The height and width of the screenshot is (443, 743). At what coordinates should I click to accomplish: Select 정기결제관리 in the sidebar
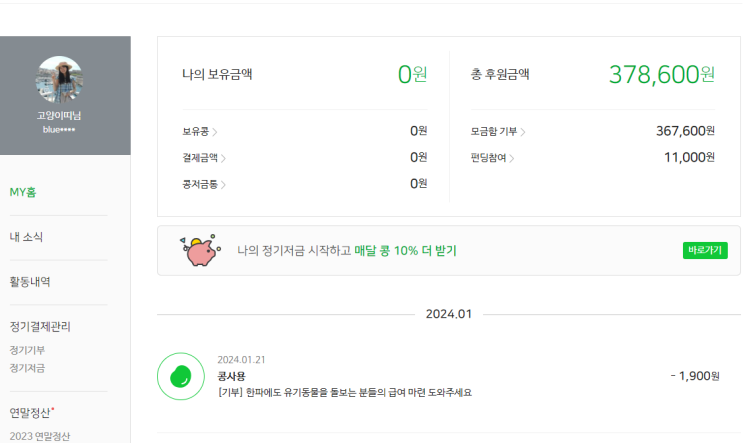coord(40,326)
